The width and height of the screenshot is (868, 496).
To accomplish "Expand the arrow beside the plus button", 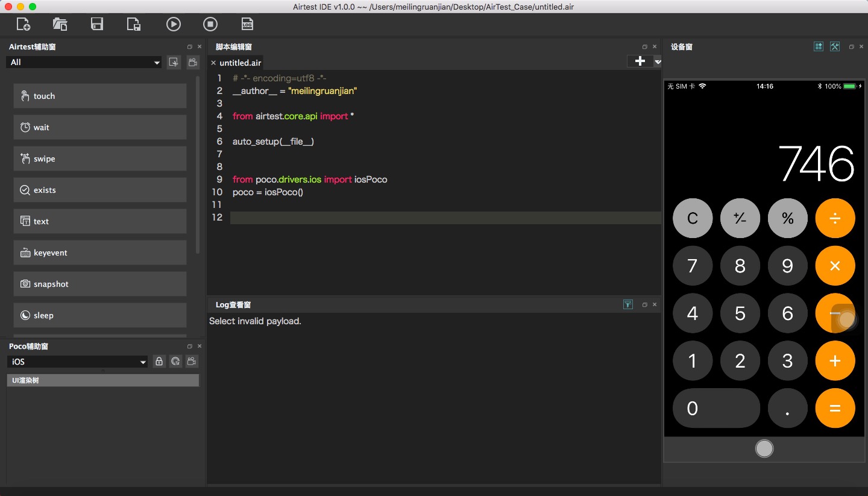I will pyautogui.click(x=658, y=61).
